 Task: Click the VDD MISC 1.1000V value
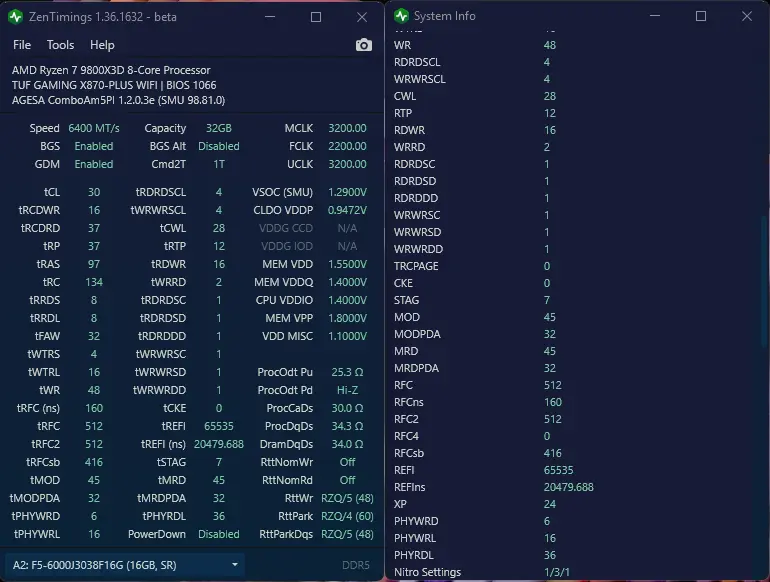347,336
